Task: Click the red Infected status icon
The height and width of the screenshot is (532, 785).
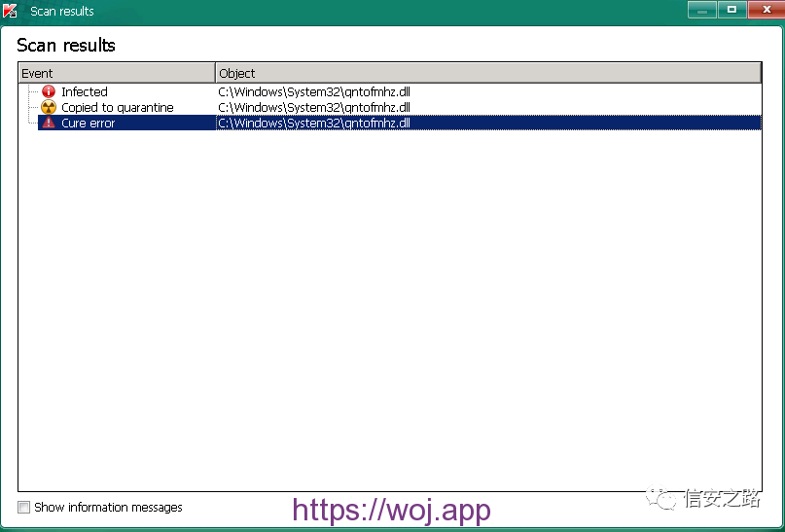Action: pyautogui.click(x=49, y=91)
